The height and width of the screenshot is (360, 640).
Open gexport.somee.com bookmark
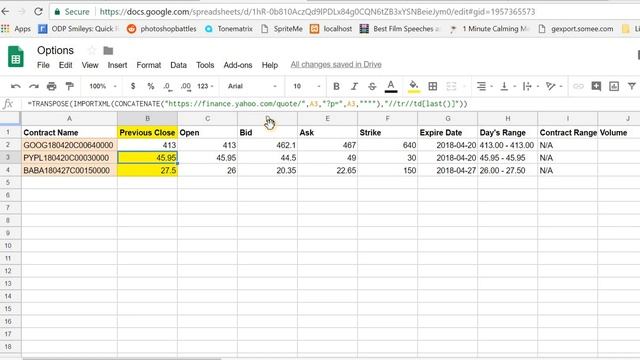click(x=576, y=29)
